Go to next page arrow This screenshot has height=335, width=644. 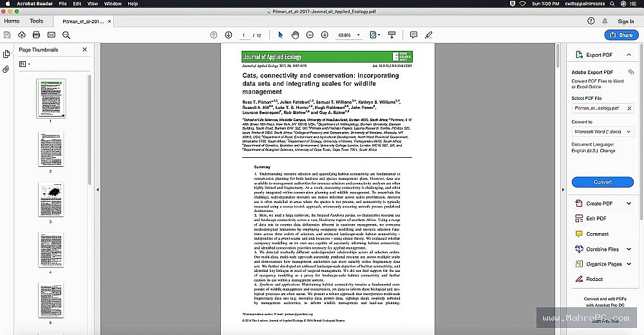point(229,35)
